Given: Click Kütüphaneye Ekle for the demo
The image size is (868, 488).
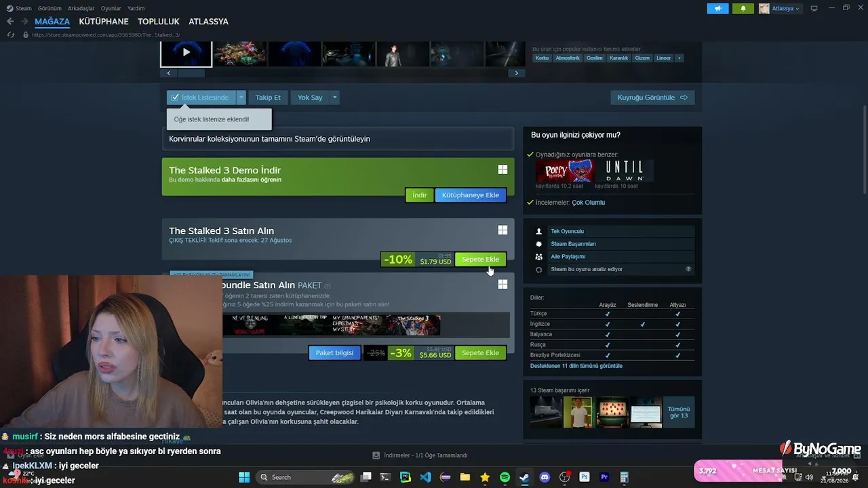Looking at the screenshot, I should 471,195.
